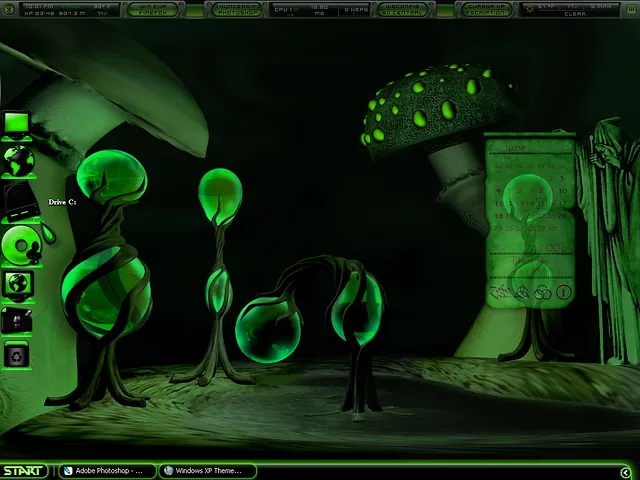
Task: Click the circled feather symbol on calendar
Action: [x=563, y=293]
